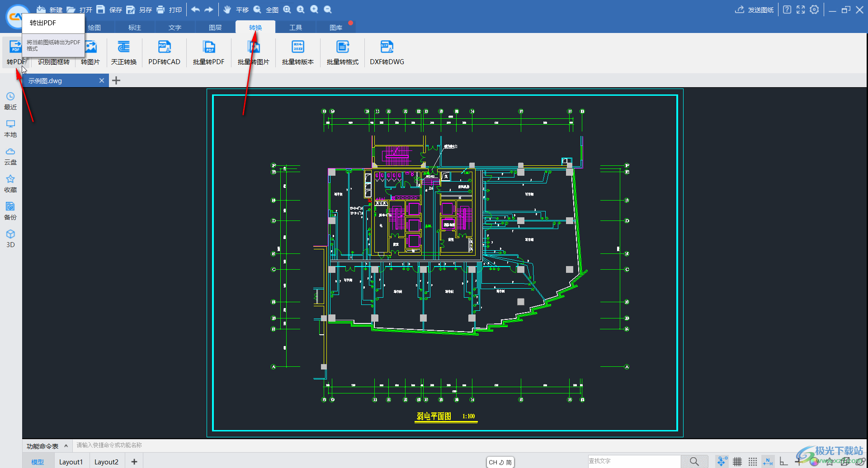Click 发送图纸 send drawing button
868x468 pixels.
(x=754, y=9)
